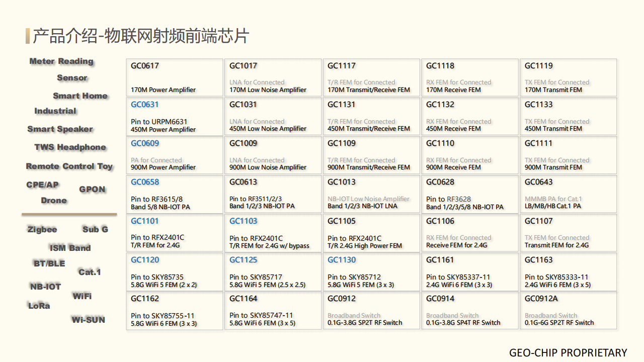Click the 'LoRa' protocol label
The width and height of the screenshot is (644, 362).
pos(39,306)
